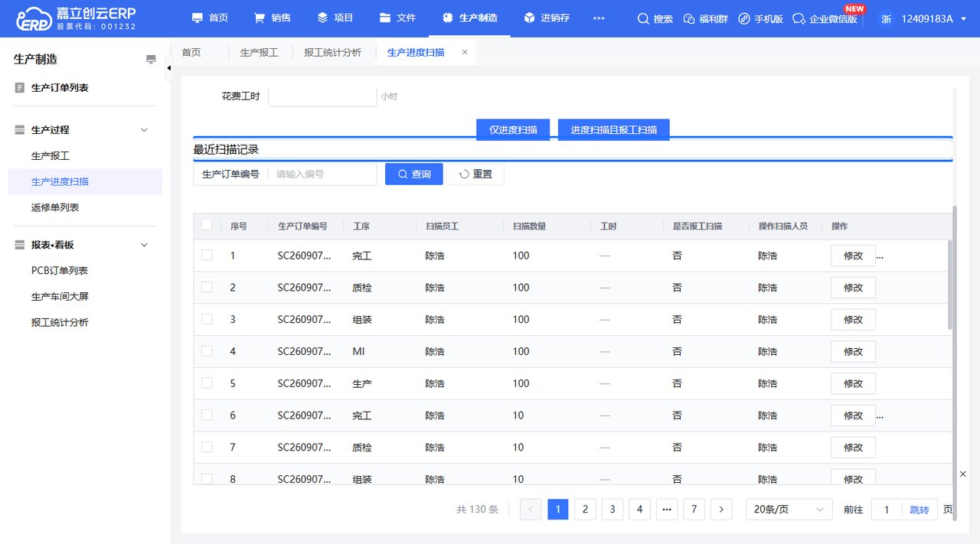The height and width of the screenshot is (544, 980).
Task: Click the 生产订单编号 input field
Action: pos(322,174)
